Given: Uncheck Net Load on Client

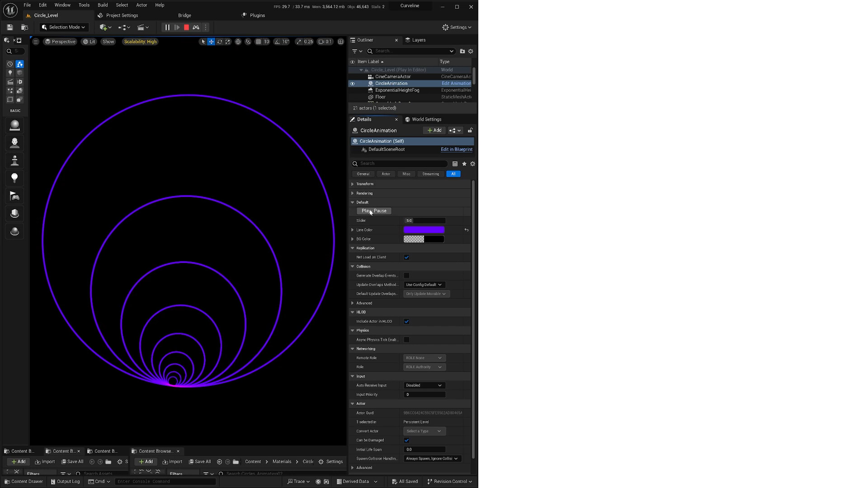Looking at the screenshot, I should point(406,257).
